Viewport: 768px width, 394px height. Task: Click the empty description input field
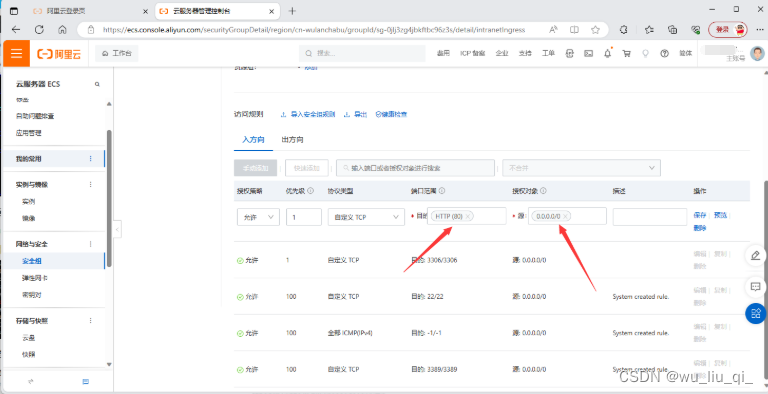(x=650, y=217)
